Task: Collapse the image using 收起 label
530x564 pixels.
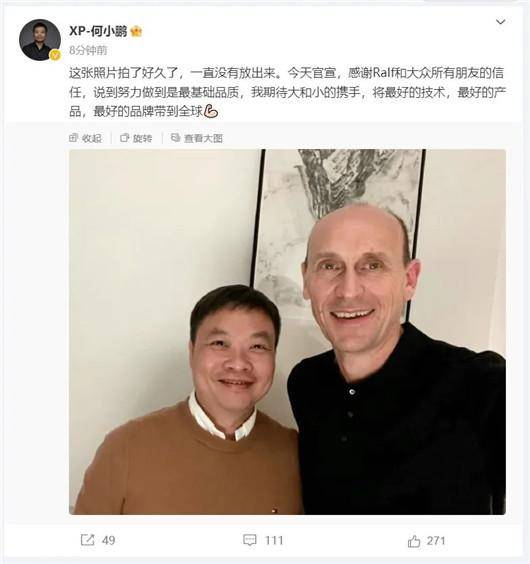Action: [92, 138]
